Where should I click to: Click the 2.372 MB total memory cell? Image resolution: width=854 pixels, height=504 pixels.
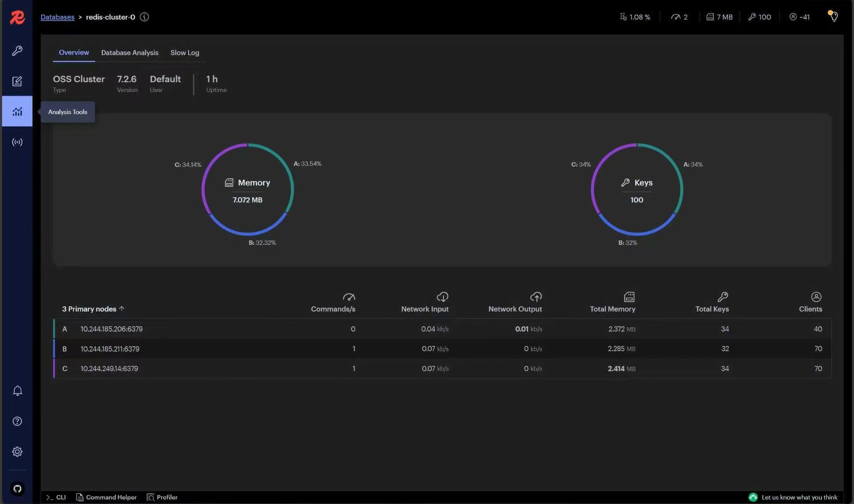coord(622,329)
